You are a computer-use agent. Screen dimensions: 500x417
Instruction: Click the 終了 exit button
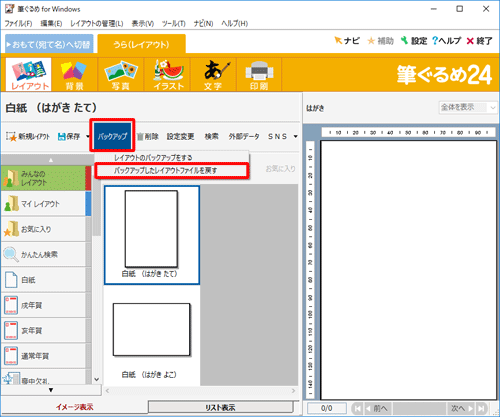click(479, 41)
